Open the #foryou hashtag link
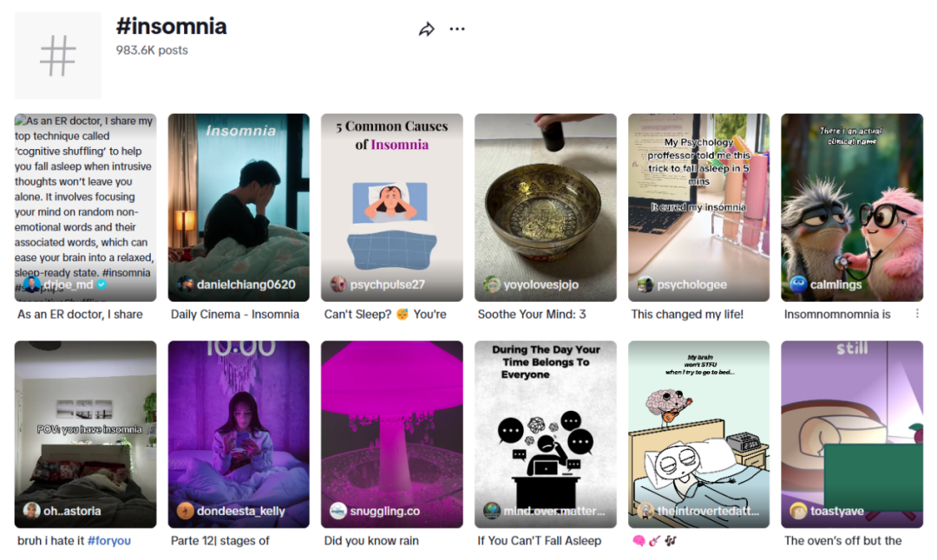 pyautogui.click(x=109, y=541)
